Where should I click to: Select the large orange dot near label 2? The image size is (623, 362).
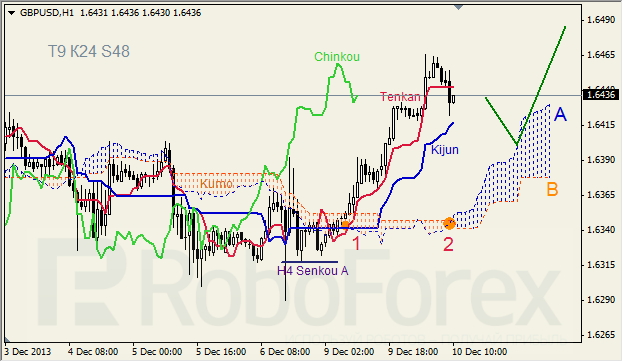(x=449, y=223)
